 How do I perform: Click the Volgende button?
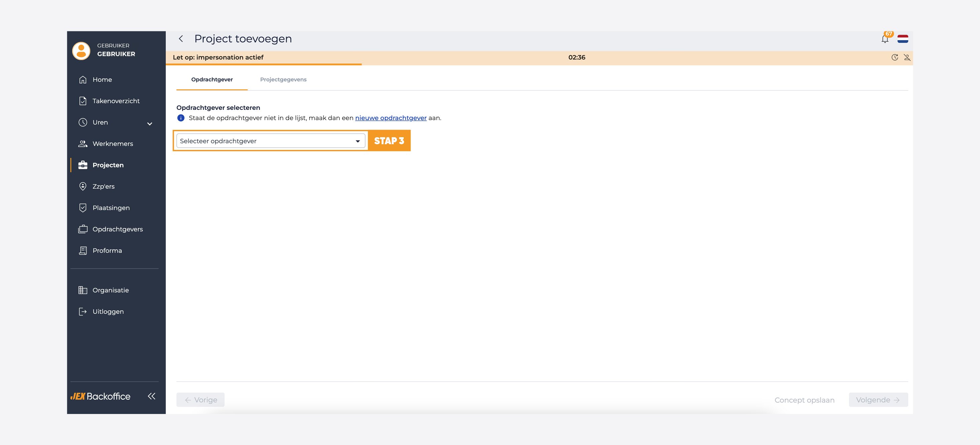click(x=878, y=400)
